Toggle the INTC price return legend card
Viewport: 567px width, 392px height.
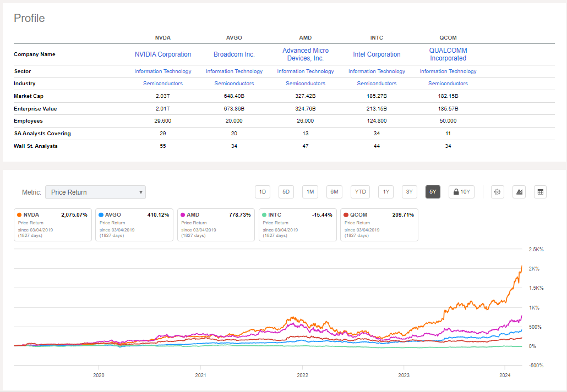[298, 225]
